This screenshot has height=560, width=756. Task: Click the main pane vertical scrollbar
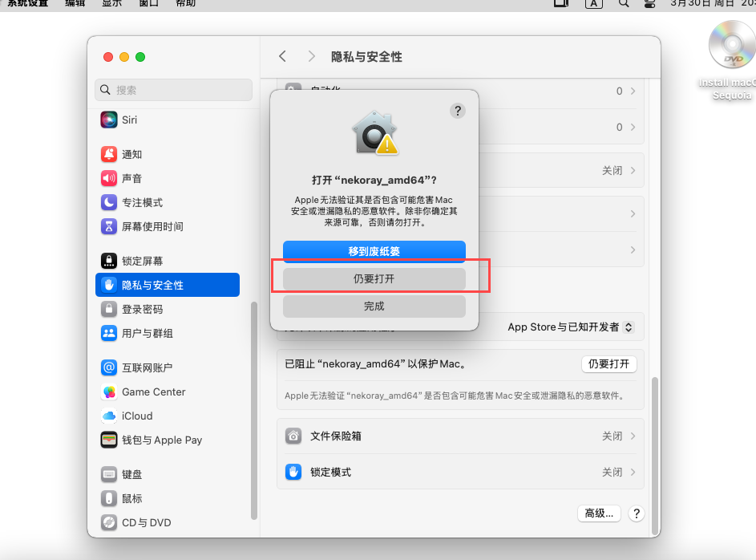click(x=655, y=456)
